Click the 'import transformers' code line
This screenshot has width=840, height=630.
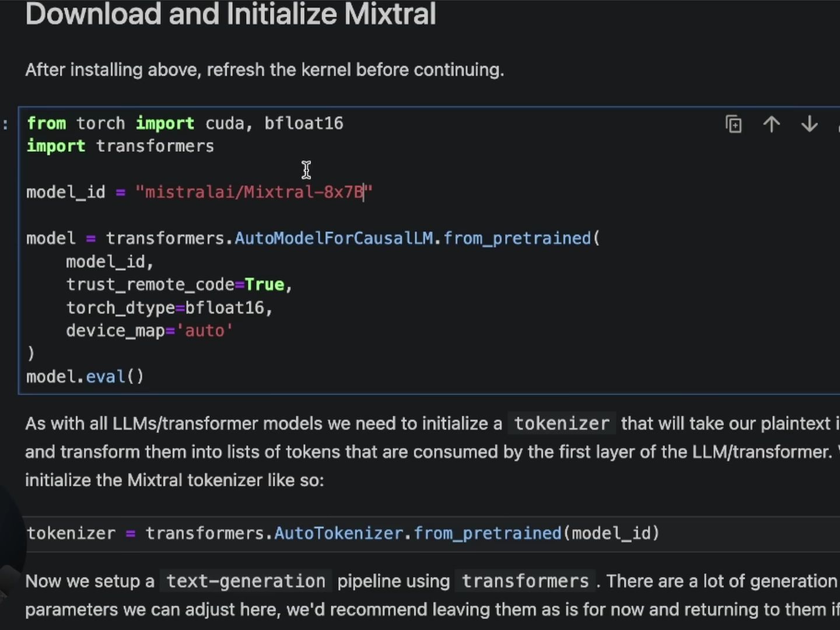pos(120,146)
